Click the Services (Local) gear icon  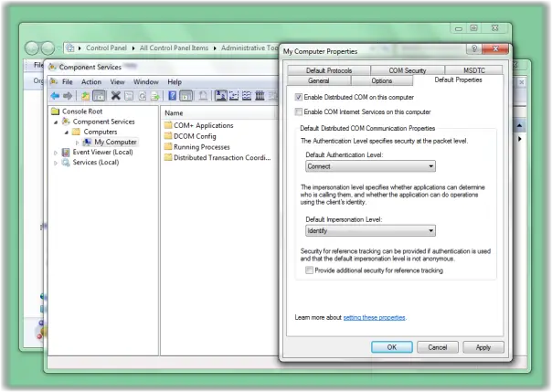66,163
